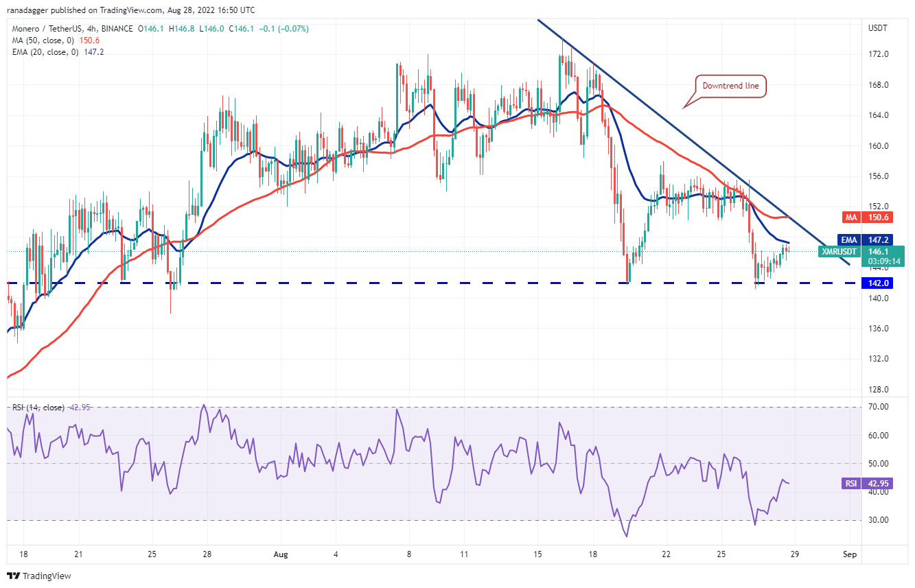Click the red MA 150.6 price tag
Screen dimensions: 915x588
pos(864,217)
